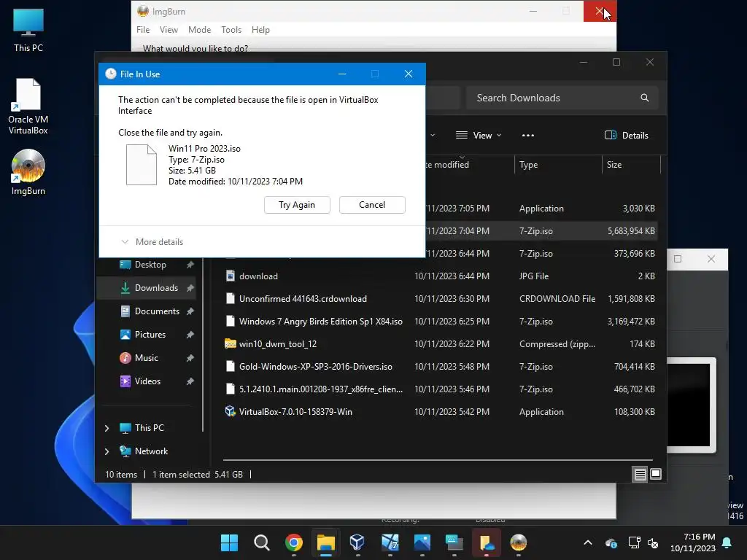Unpin Desktop using its pin icon
747x560 pixels.
[190, 264]
